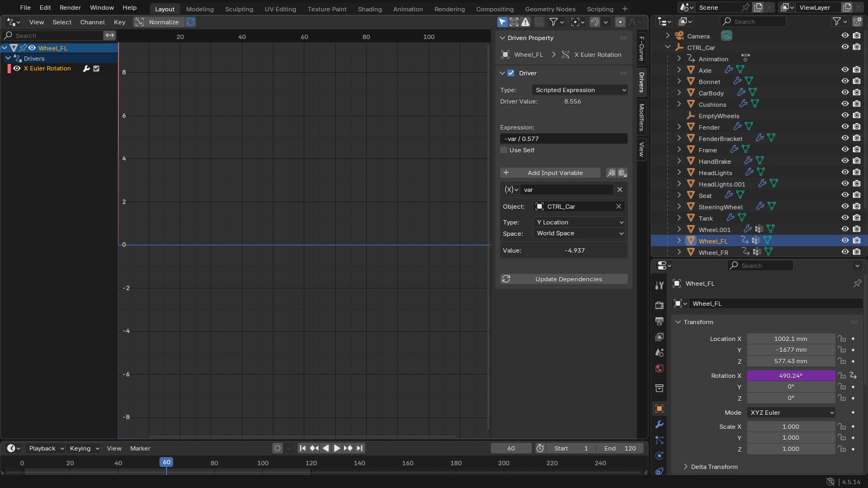
Task: Open the Scene properties tab
Action: click(659, 352)
